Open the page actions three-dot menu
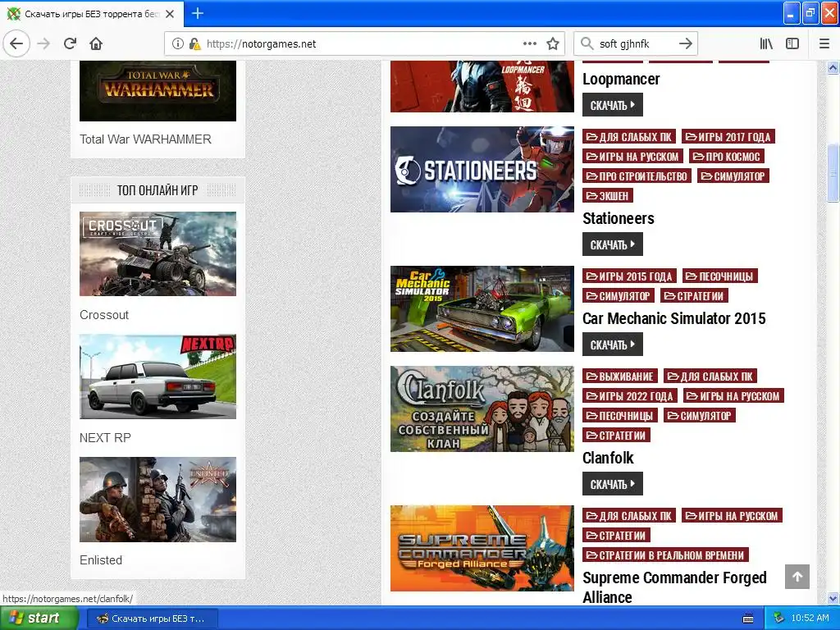 tap(529, 44)
